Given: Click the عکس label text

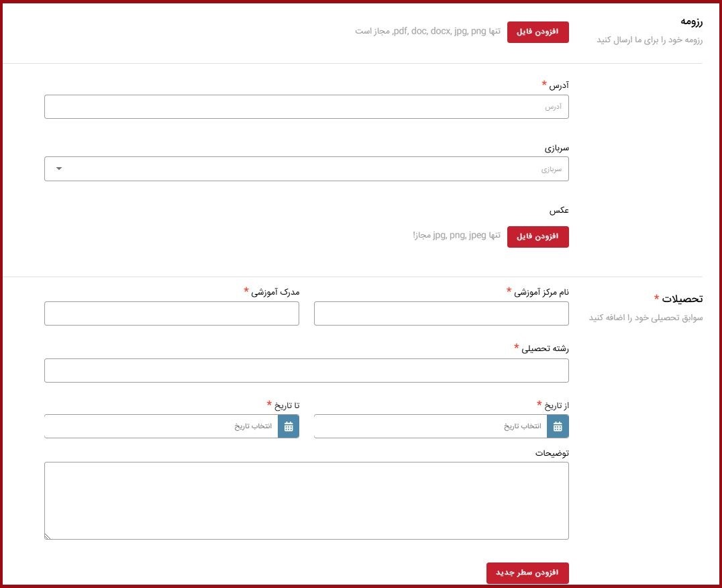Looking at the screenshot, I should (560, 210).
